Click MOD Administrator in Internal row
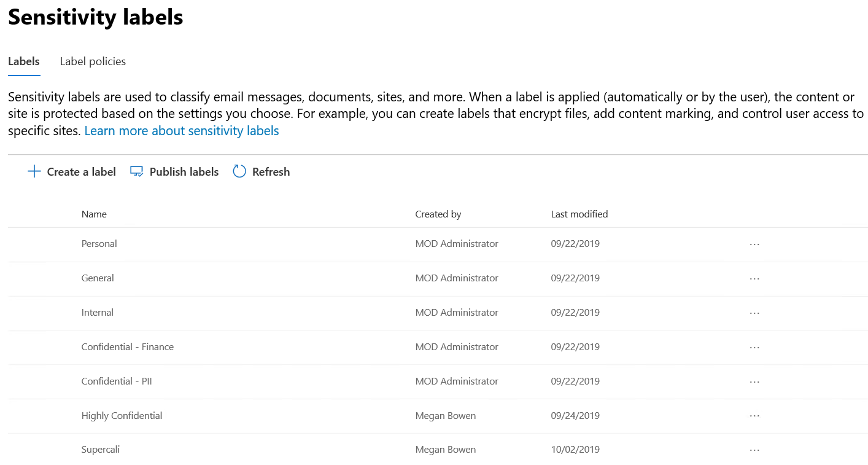 click(457, 313)
